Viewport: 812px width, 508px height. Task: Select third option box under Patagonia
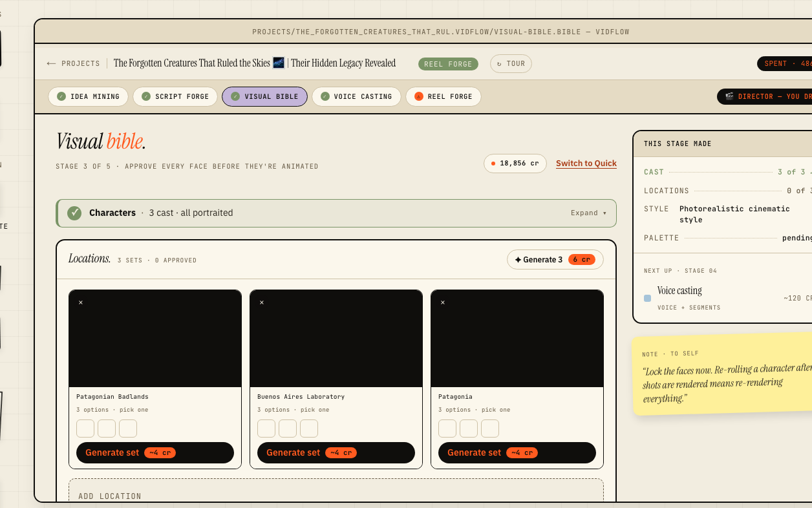tap(490, 429)
